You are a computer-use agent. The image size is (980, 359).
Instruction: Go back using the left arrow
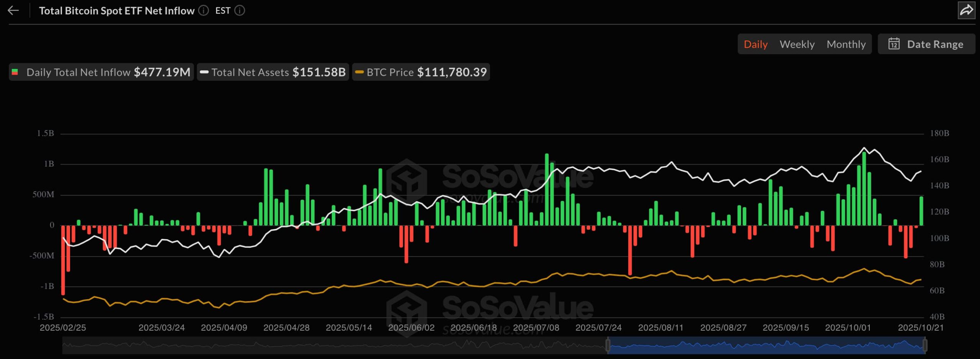point(13,10)
